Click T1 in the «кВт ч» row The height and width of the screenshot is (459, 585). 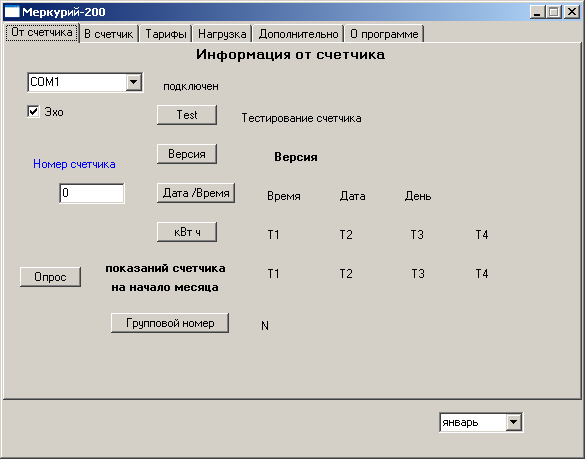[x=273, y=235]
